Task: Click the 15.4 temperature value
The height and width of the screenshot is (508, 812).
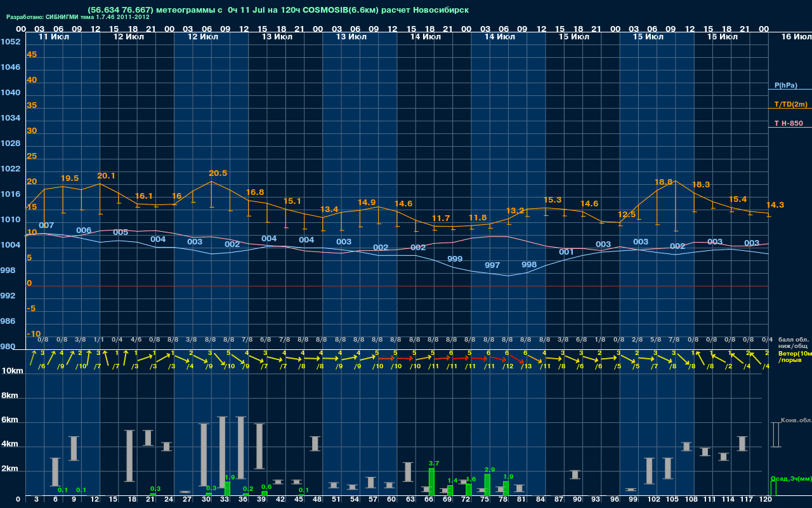Action: tap(738, 199)
